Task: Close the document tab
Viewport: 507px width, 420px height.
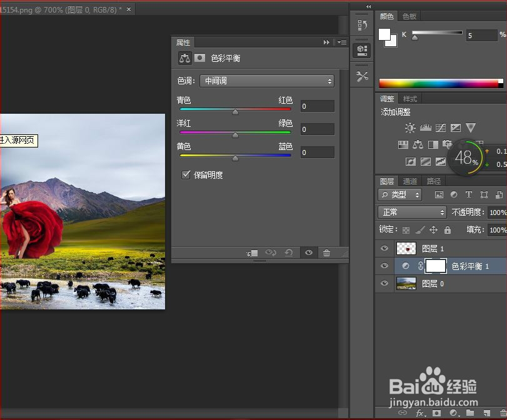Action: (129, 9)
